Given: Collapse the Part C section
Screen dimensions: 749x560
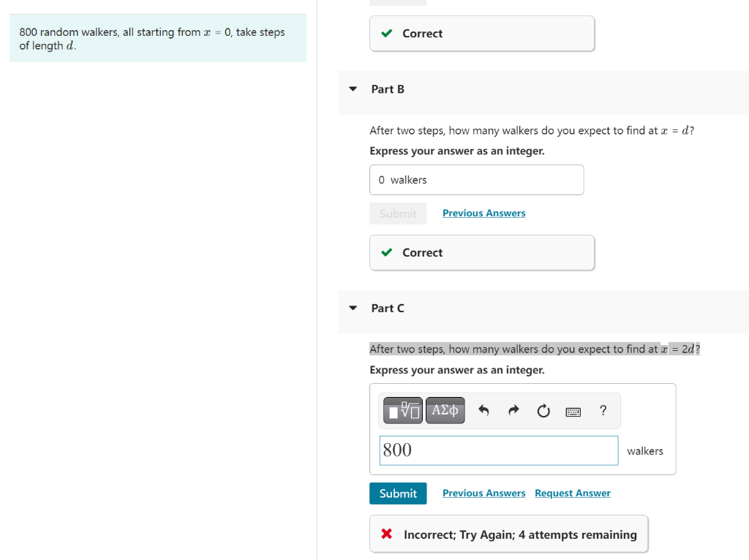Looking at the screenshot, I should [353, 308].
